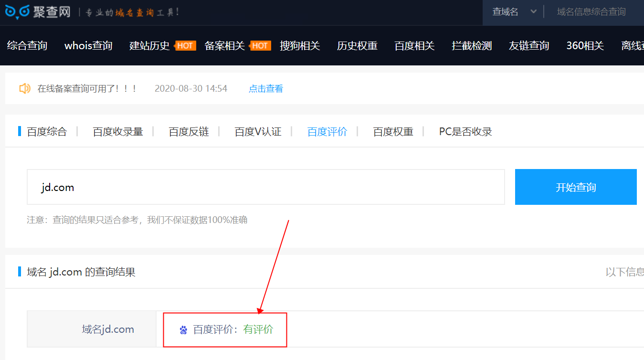
Task: Click the 点击查看 link in the announcement bar
Action: pyautogui.click(x=265, y=88)
